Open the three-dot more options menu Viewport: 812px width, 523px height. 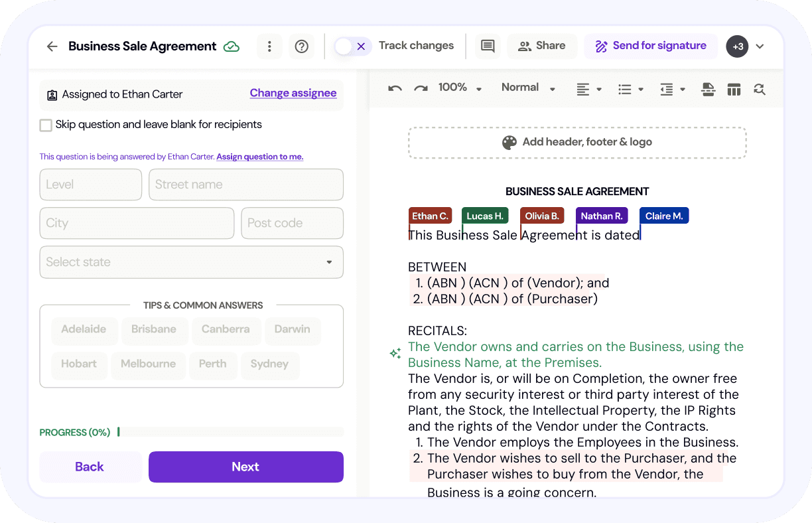(269, 46)
